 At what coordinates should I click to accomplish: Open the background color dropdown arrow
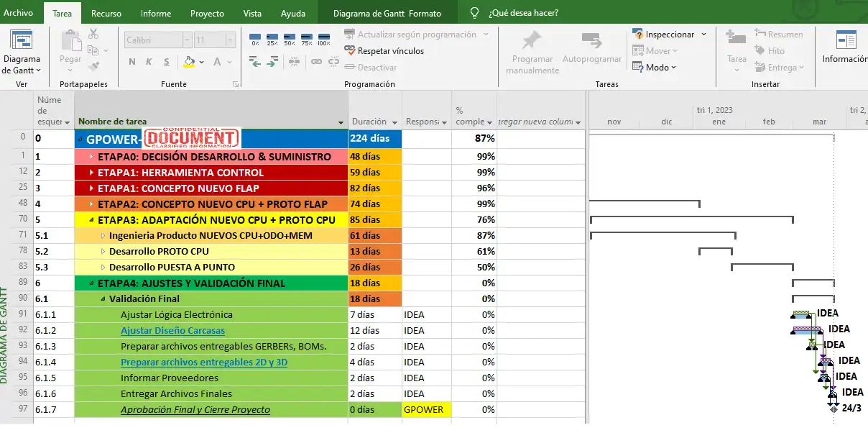[x=201, y=62]
